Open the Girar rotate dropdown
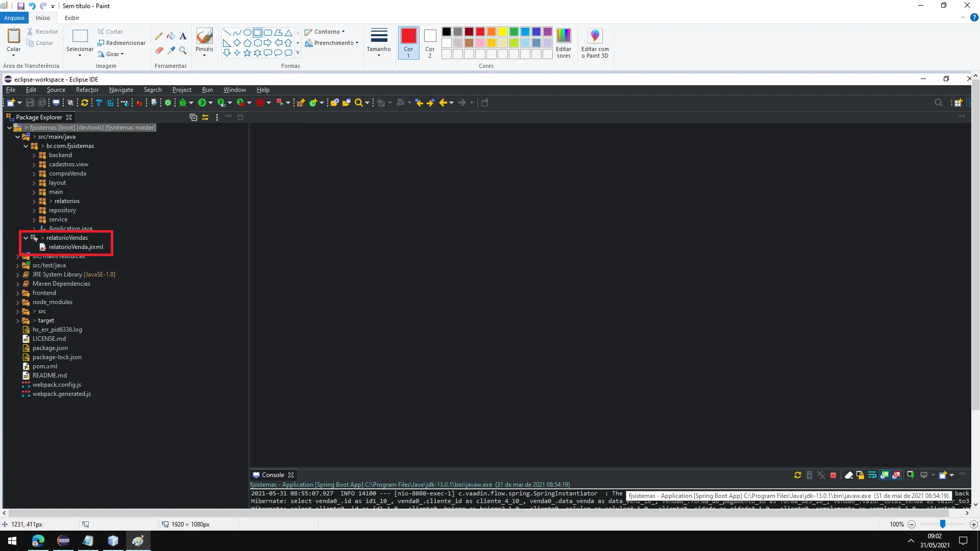 click(111, 54)
